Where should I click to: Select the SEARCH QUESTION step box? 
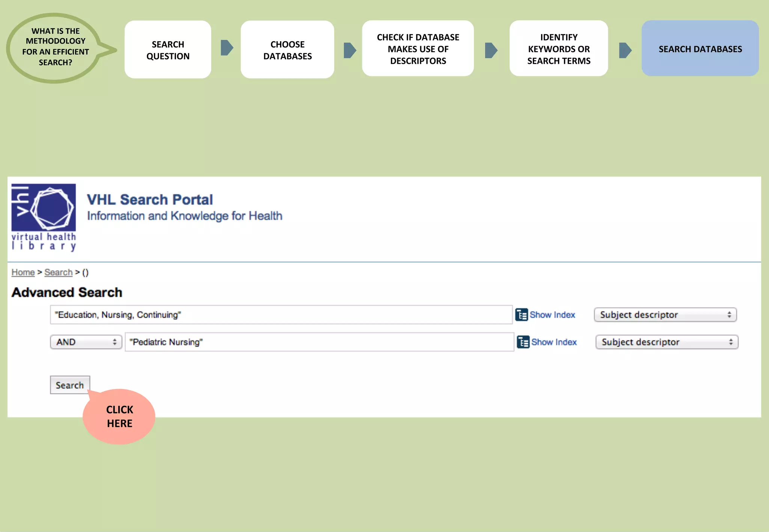[x=168, y=50]
